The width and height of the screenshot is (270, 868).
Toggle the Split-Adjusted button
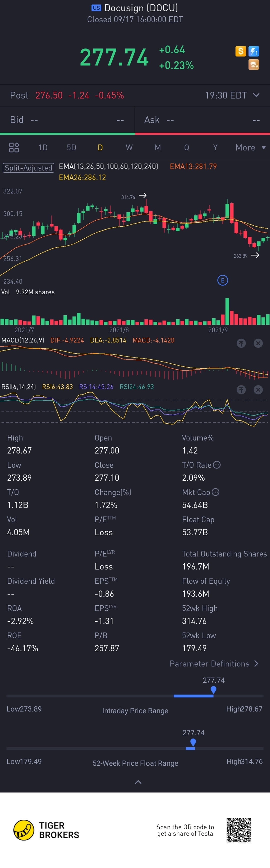point(28,167)
